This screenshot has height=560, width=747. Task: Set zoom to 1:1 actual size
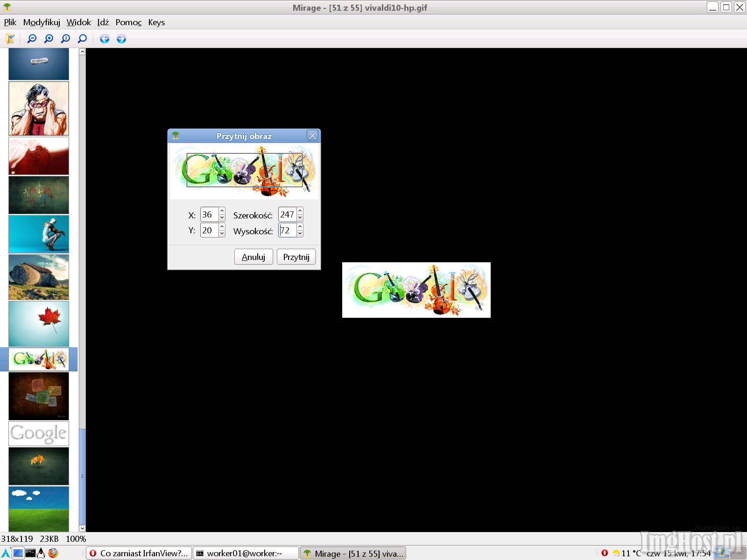pyautogui.click(x=65, y=39)
